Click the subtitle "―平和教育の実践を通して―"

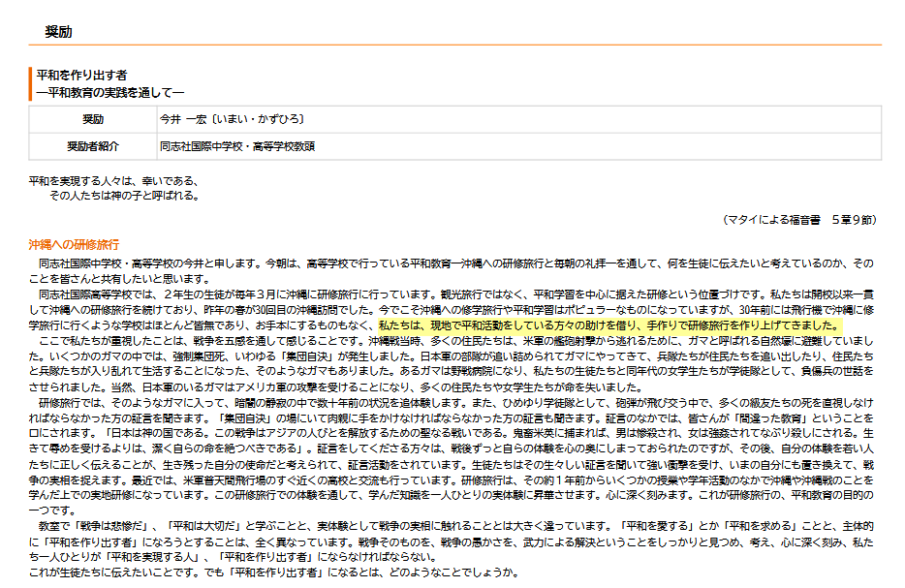[x=109, y=93]
